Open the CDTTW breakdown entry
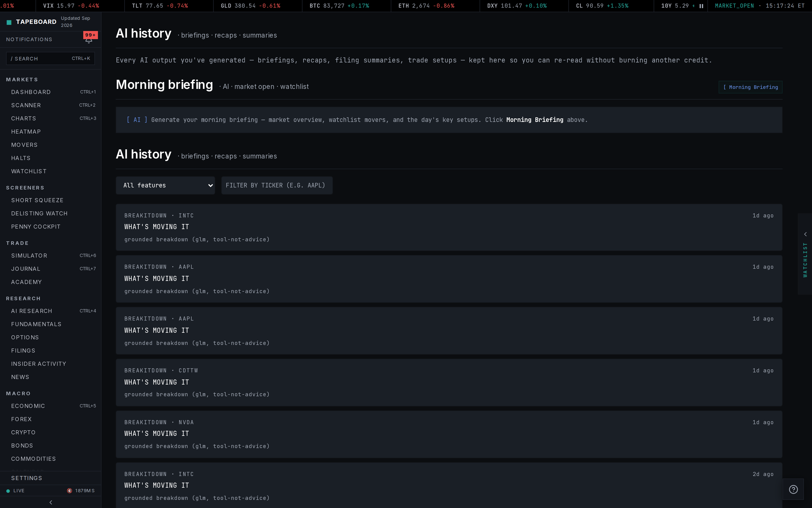The image size is (812, 508). (x=449, y=382)
